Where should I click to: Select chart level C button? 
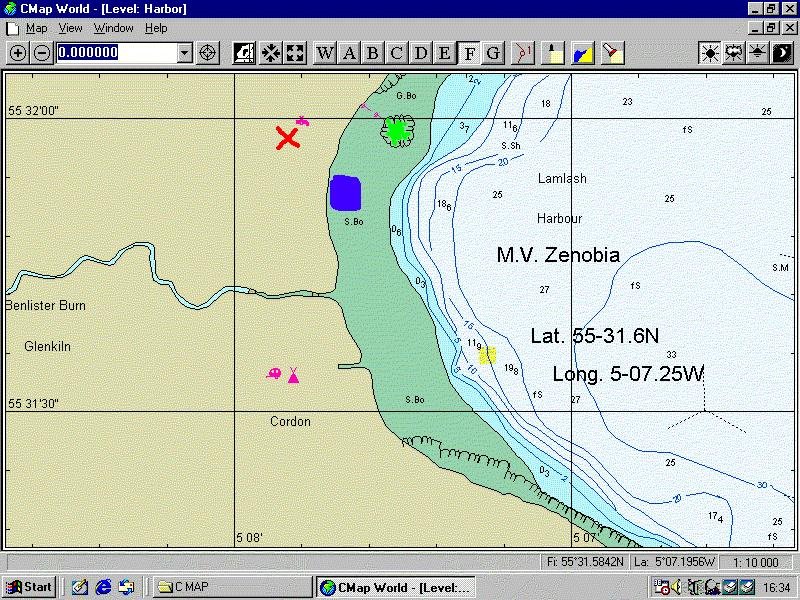[396, 53]
